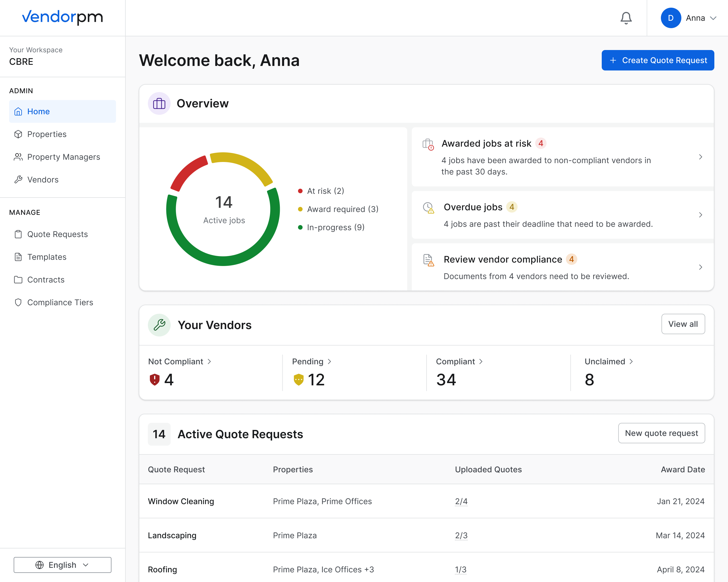The image size is (728, 582).
Task: Click the Overdue jobs clock icon
Action: click(429, 208)
